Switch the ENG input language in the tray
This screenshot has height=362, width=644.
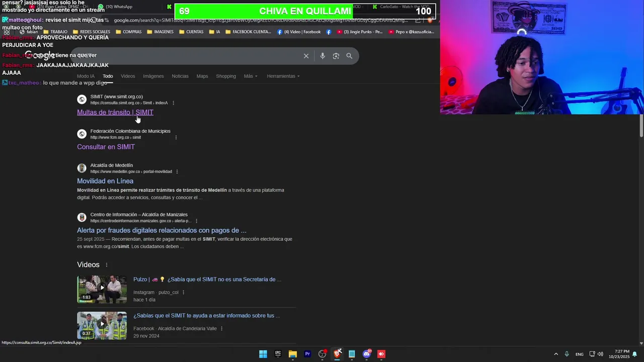coord(580,354)
